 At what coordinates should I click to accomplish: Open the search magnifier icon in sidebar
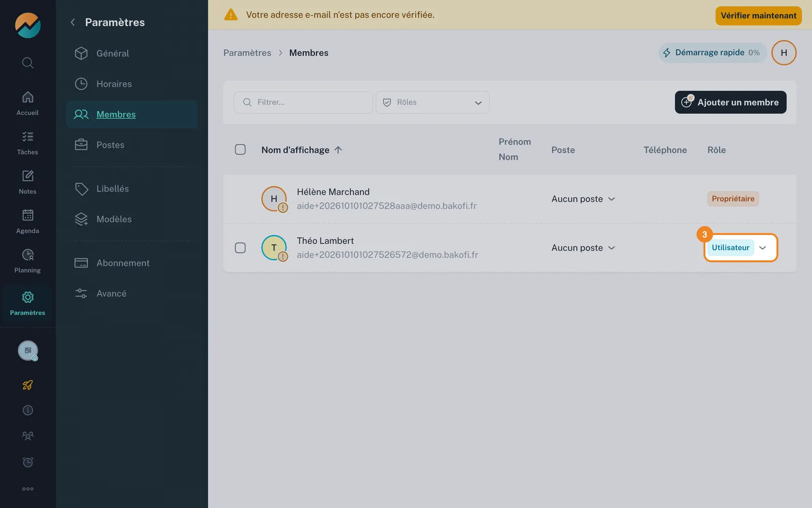point(28,63)
